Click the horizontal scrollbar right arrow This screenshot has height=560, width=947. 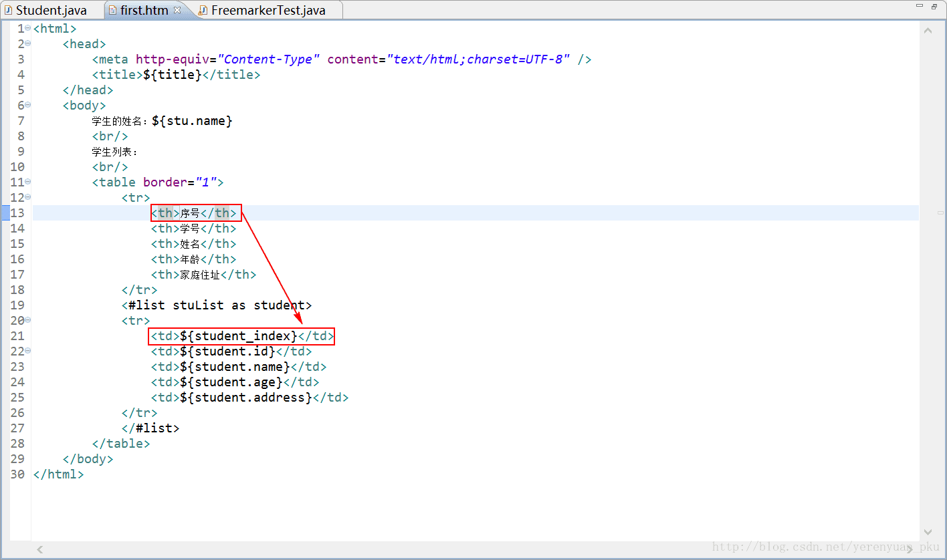(x=911, y=549)
